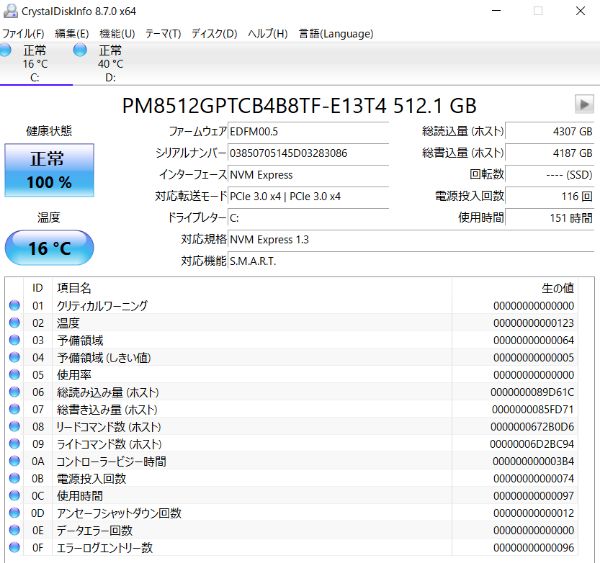Viewport: 600px width, 563px height.
Task: Click the status icon of row 0D アンセーフシャットダウン回数
Action: point(15,513)
